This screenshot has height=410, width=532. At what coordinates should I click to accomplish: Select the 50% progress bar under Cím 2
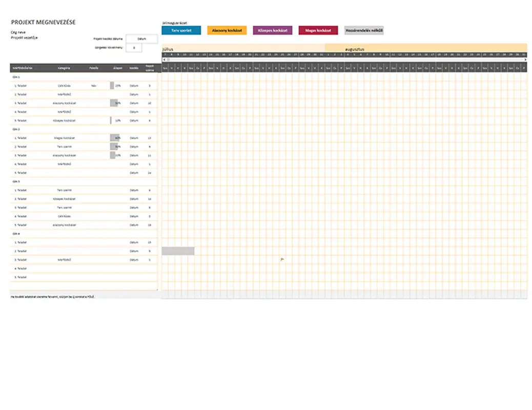(115, 147)
